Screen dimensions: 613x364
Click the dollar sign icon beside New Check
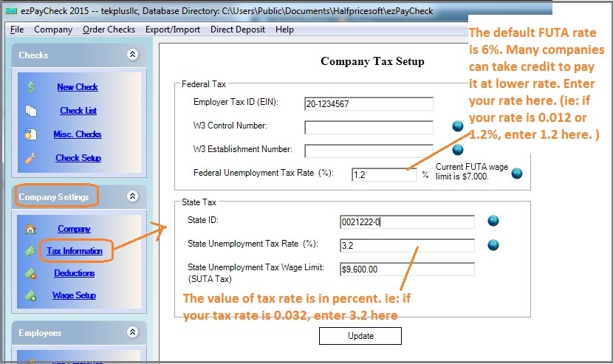[30, 87]
